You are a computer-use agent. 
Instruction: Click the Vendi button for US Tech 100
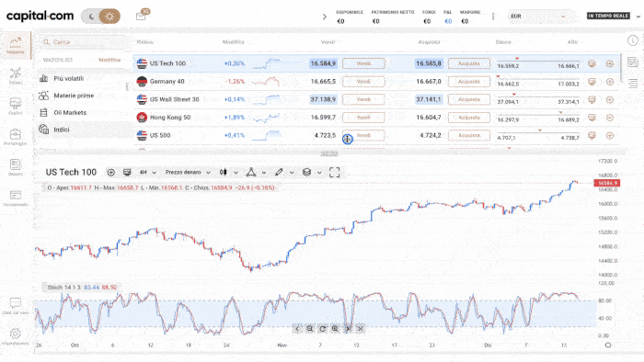tap(363, 63)
